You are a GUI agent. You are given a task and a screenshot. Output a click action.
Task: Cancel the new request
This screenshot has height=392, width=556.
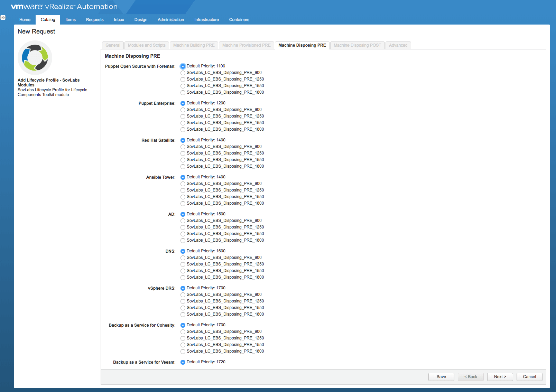click(529, 377)
